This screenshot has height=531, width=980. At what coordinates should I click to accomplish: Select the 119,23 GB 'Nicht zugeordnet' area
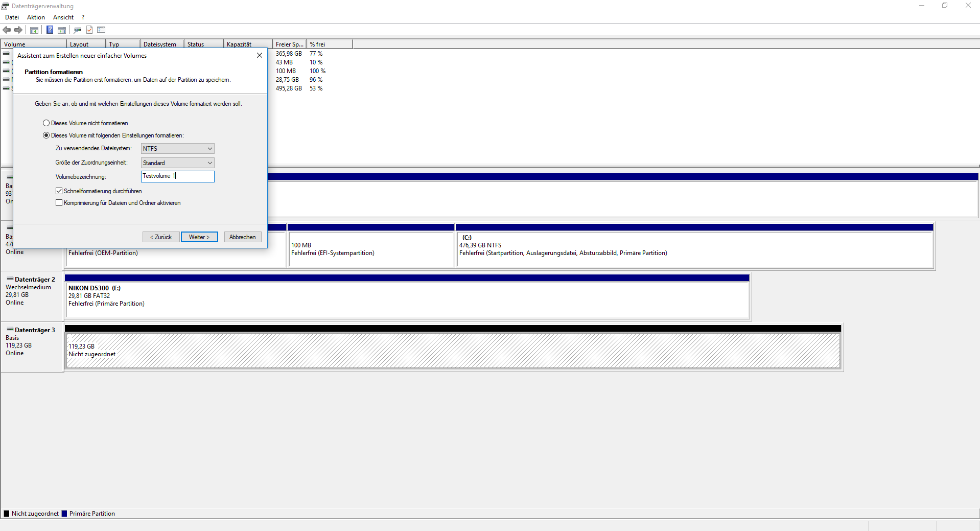click(453, 347)
